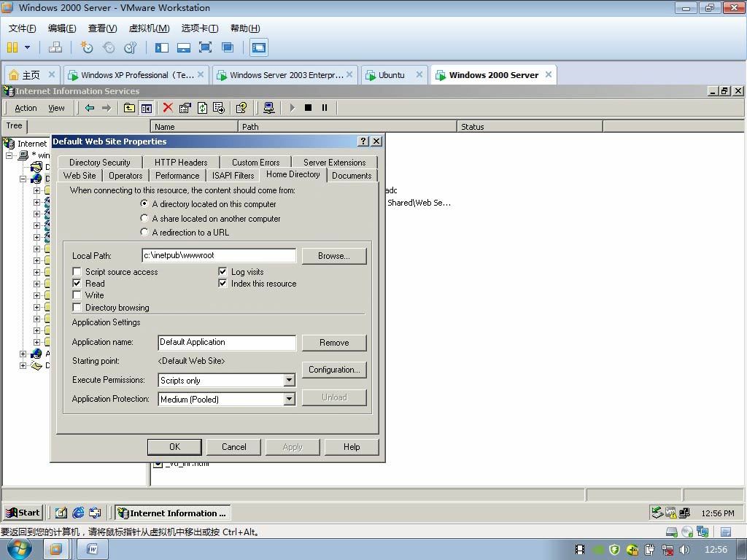Switch to the Directory Security tab
747x560 pixels.
(100, 163)
